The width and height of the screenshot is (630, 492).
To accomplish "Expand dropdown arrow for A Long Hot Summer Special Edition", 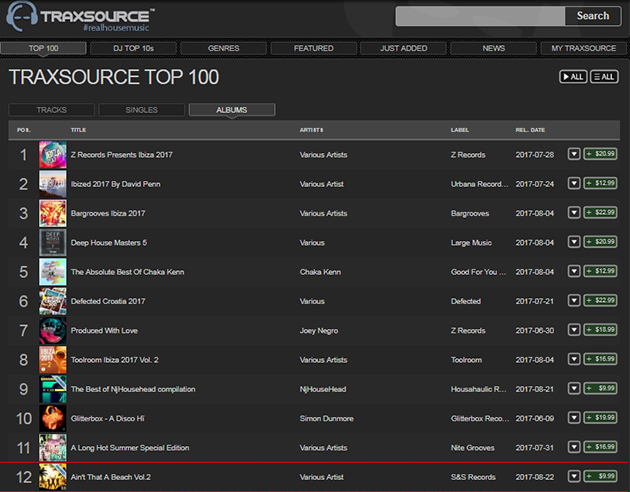I will (x=574, y=447).
